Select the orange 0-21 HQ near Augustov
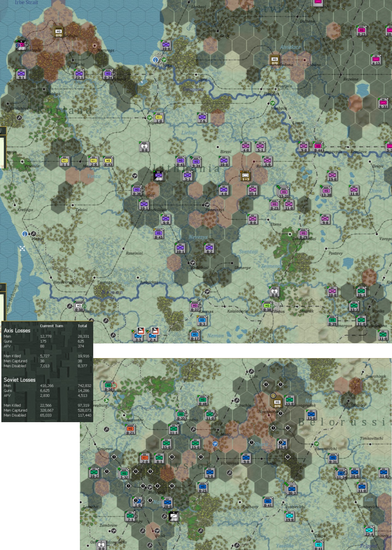The image size is (392, 550). click(x=130, y=429)
